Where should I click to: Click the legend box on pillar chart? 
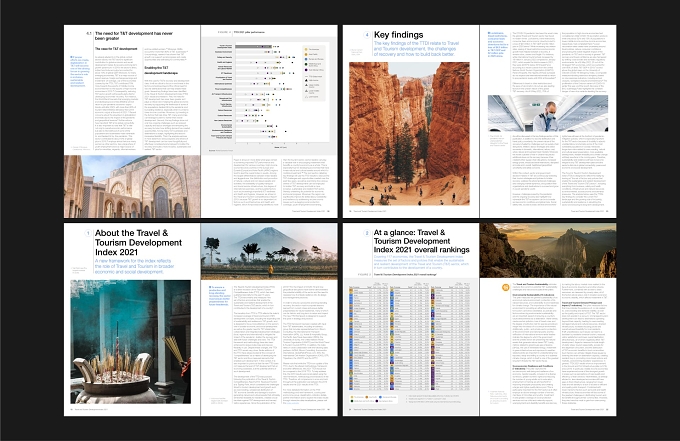(x=315, y=73)
